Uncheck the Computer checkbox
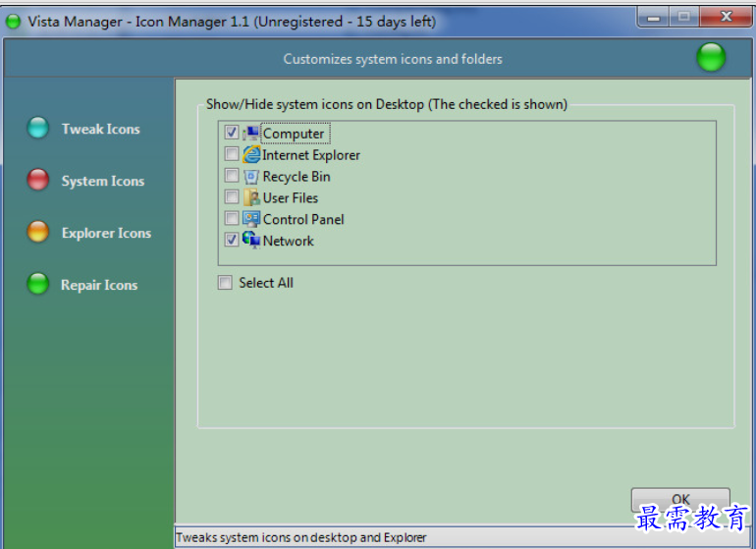Viewport: 756px width, 549px height. pos(232,132)
